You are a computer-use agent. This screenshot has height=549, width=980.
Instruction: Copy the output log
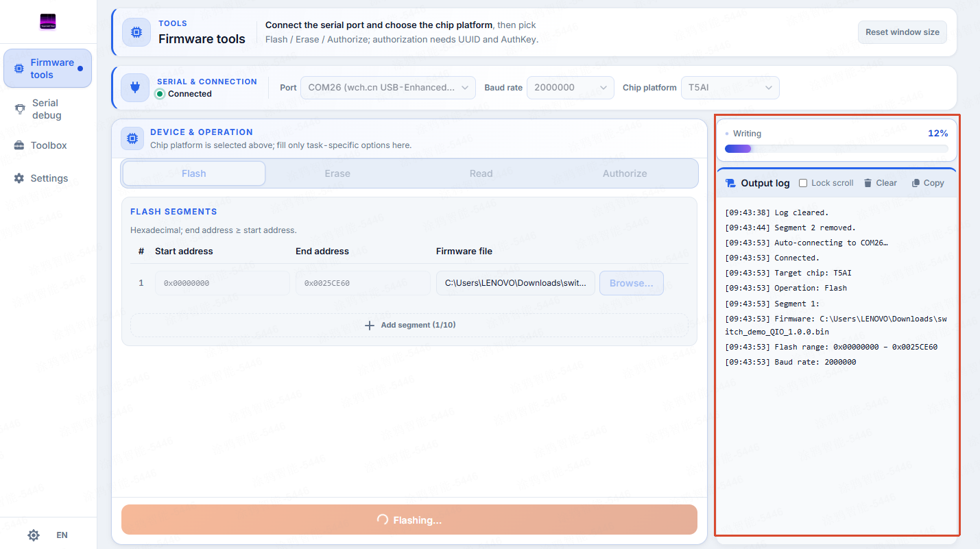point(927,183)
